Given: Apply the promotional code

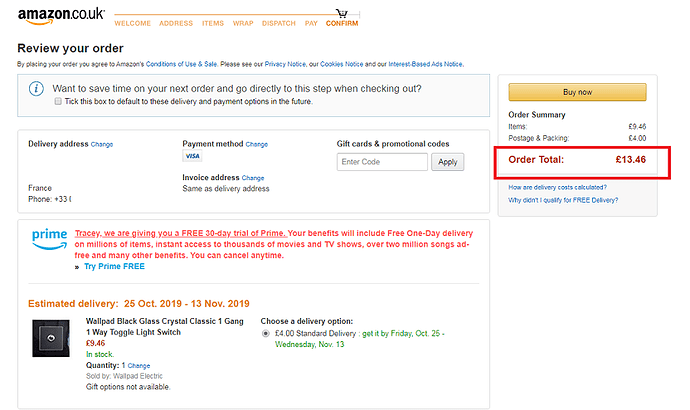Looking at the screenshot, I should pyautogui.click(x=448, y=162).
